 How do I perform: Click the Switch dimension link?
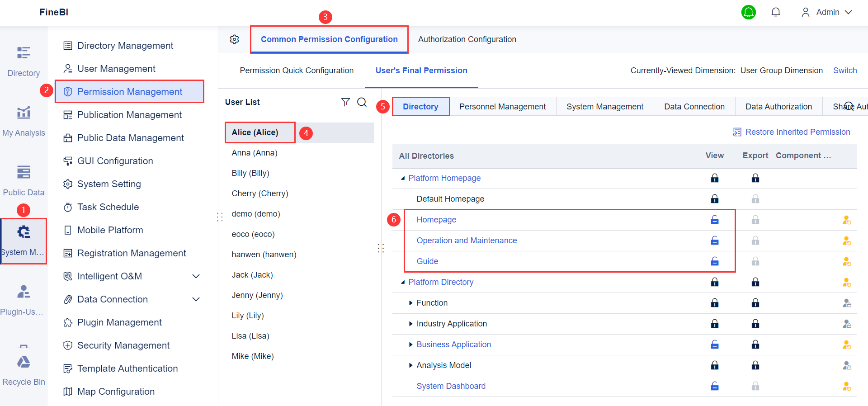point(845,71)
